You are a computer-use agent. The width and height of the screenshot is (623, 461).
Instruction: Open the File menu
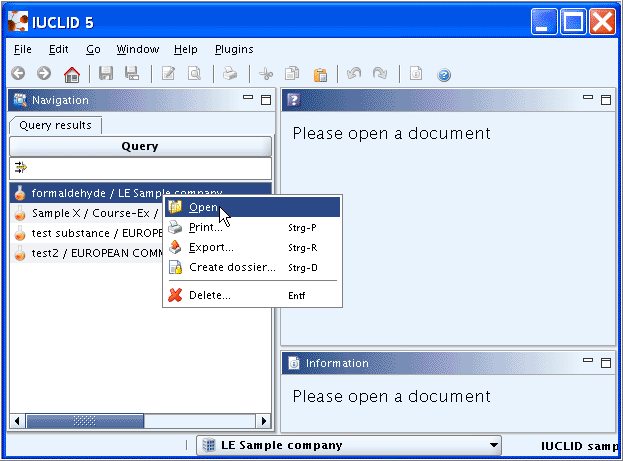pos(22,49)
